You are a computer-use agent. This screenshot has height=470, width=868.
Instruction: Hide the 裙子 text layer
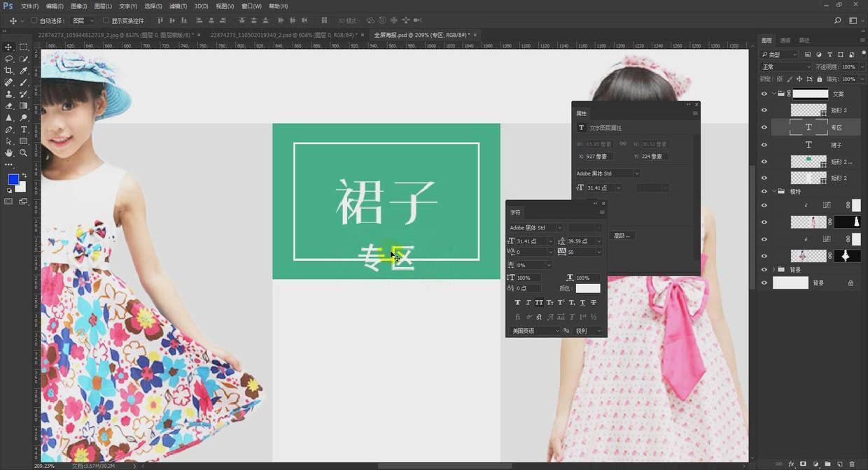pyautogui.click(x=764, y=145)
